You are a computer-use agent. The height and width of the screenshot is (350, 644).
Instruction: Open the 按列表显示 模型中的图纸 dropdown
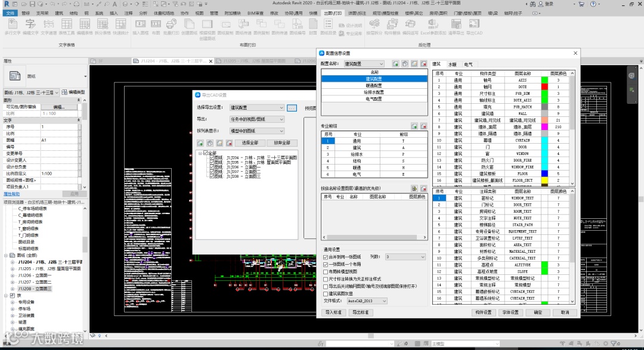(256, 131)
